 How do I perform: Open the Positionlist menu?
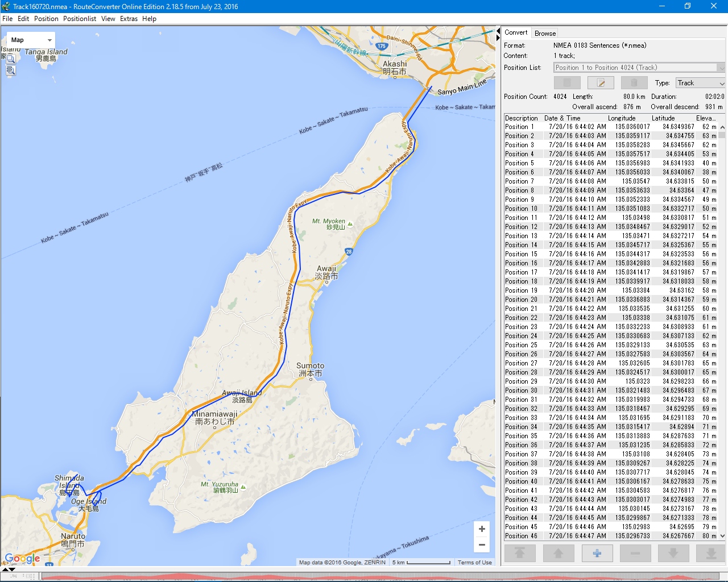click(x=80, y=19)
